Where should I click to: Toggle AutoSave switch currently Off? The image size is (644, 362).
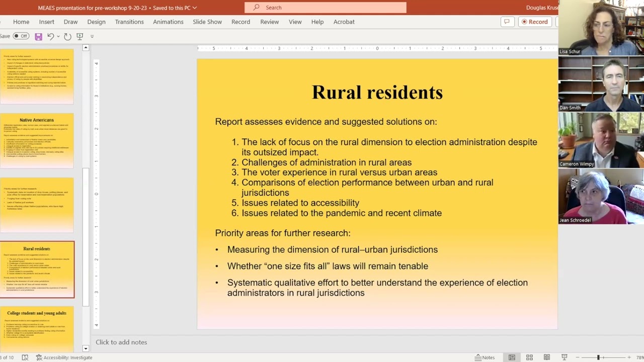click(x=21, y=36)
